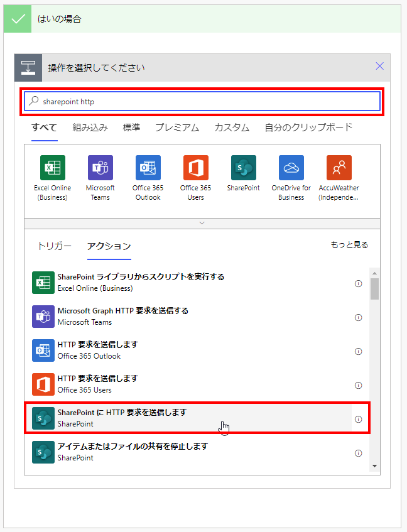Choose アイテムまたはファイルの共有を停止します action

192,452
